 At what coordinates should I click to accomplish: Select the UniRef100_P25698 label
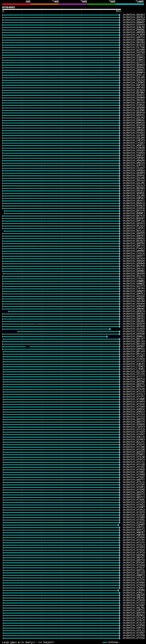coord(133,148)
